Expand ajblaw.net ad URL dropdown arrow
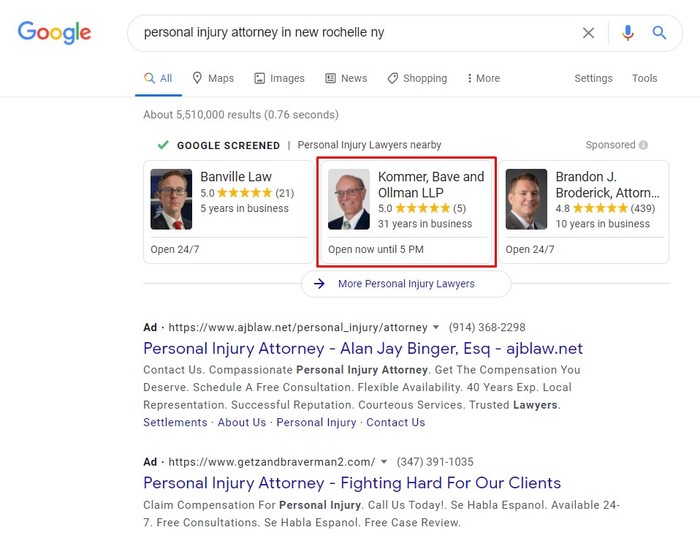The width and height of the screenshot is (700, 549). [436, 327]
